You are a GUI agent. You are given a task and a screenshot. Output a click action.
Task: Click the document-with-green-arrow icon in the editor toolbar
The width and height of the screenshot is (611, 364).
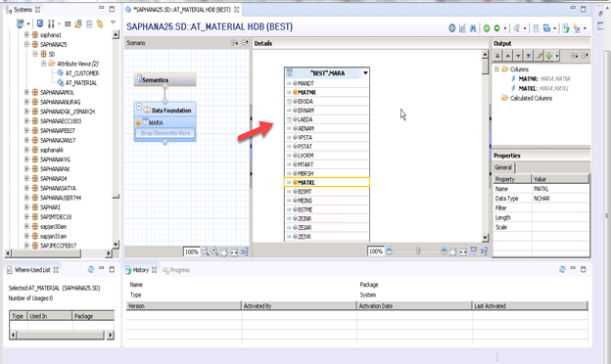(566, 28)
